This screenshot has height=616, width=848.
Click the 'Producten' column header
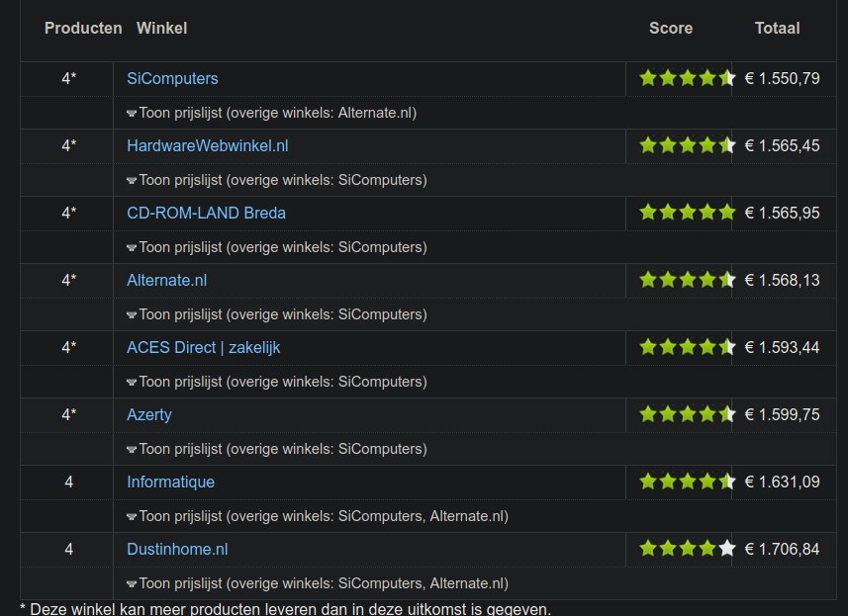[83, 28]
